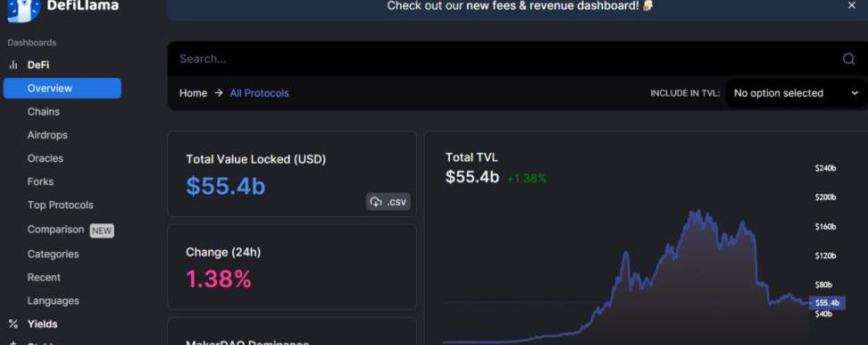Click the All Protocols breadcrumb link
Viewport: 868px width, 345px height.
[260, 93]
